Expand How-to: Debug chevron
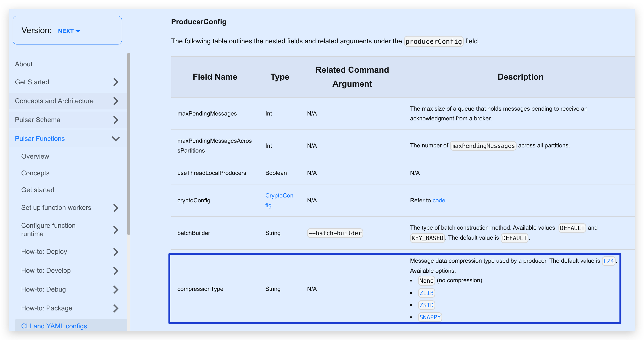Image resolution: width=644 pixels, height=340 pixels. (116, 289)
